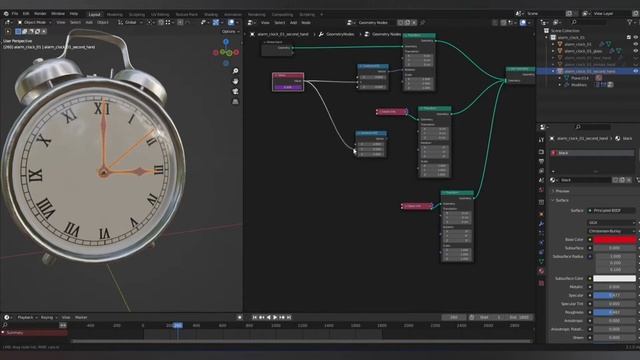Click the red Base Color swatch
The width and height of the screenshot is (640, 360).
pyautogui.click(x=615, y=240)
